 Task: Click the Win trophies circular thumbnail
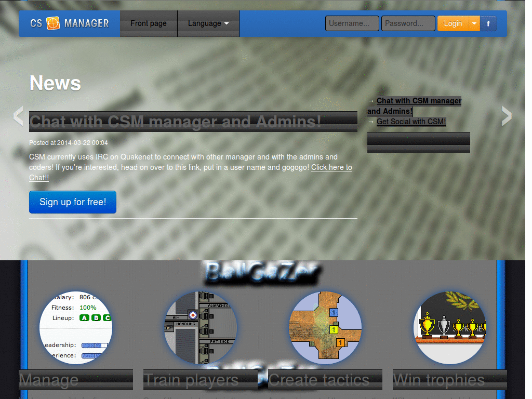(x=450, y=328)
